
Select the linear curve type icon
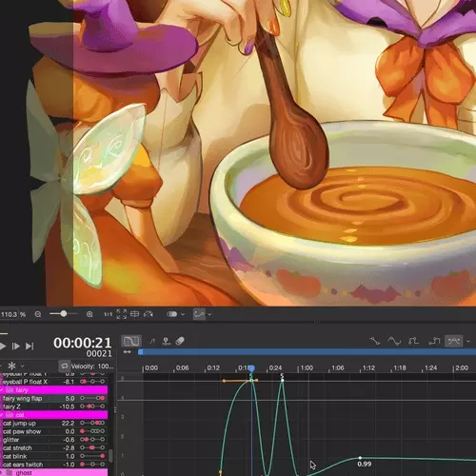click(375, 341)
